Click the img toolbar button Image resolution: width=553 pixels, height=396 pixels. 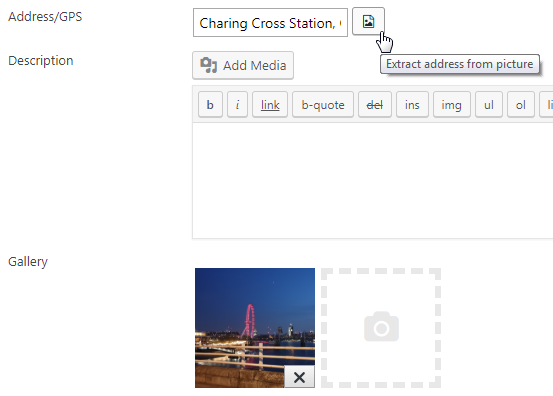point(452,104)
